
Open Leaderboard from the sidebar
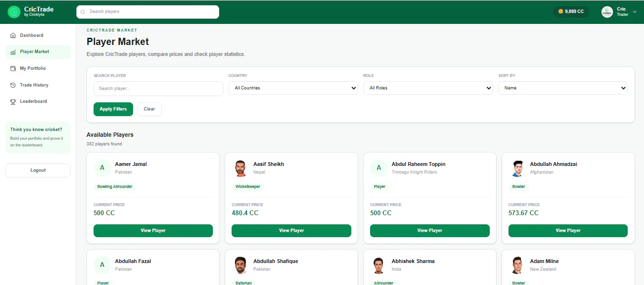coord(38,101)
